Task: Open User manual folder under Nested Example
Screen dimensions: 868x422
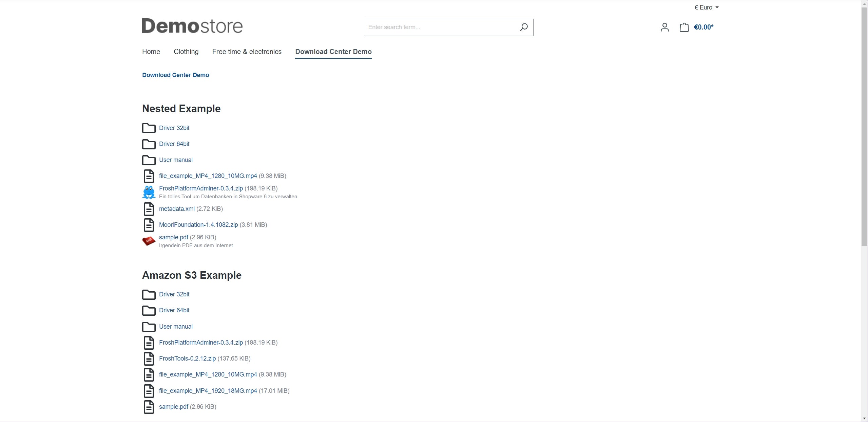Action: point(176,160)
